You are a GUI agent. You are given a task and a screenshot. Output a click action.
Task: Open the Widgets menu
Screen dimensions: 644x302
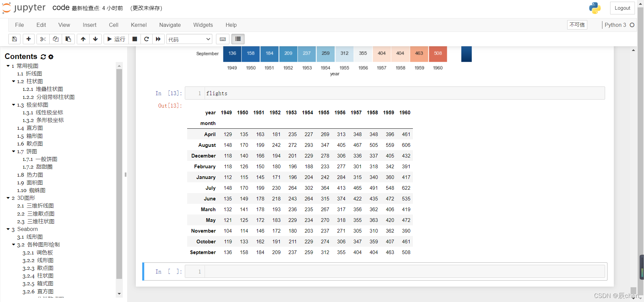pyautogui.click(x=203, y=25)
